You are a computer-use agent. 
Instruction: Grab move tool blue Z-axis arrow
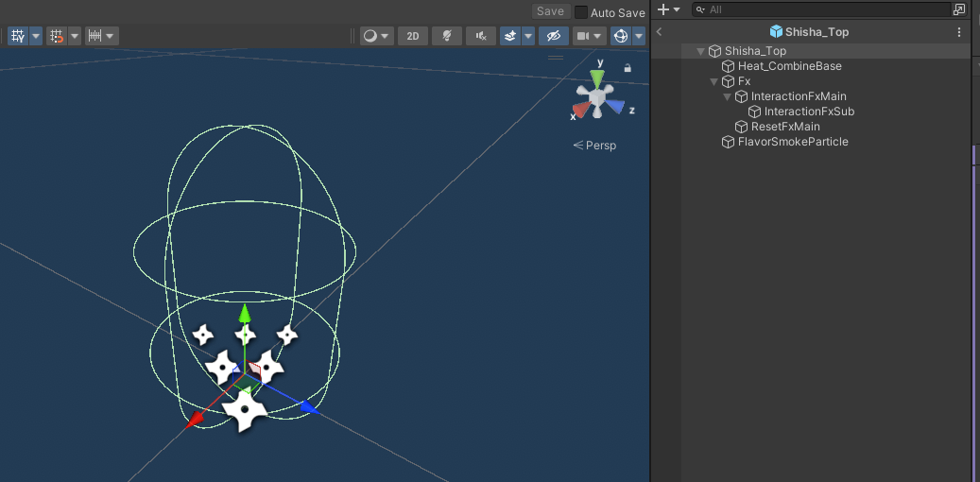click(309, 408)
